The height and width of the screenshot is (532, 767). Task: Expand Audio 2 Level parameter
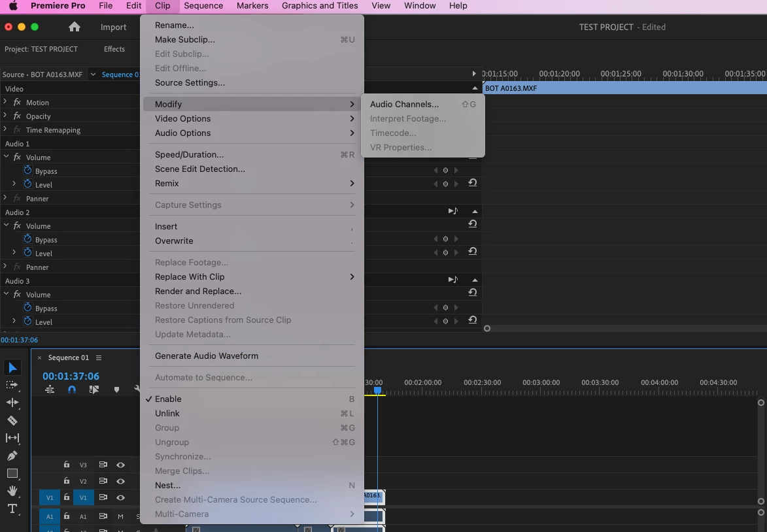[x=14, y=252]
